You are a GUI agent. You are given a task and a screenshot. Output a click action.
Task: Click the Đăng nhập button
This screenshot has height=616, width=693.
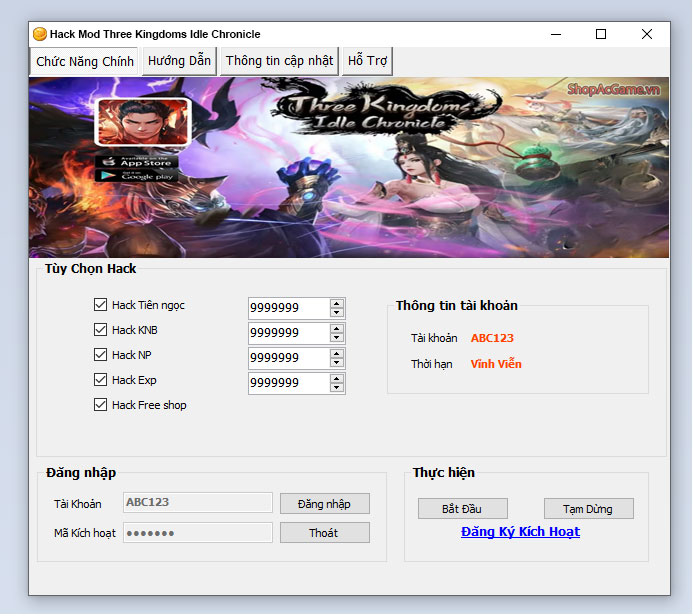point(325,504)
